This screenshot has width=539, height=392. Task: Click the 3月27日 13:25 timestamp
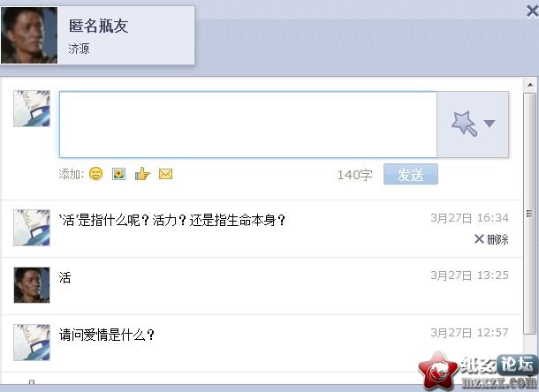pyautogui.click(x=469, y=275)
